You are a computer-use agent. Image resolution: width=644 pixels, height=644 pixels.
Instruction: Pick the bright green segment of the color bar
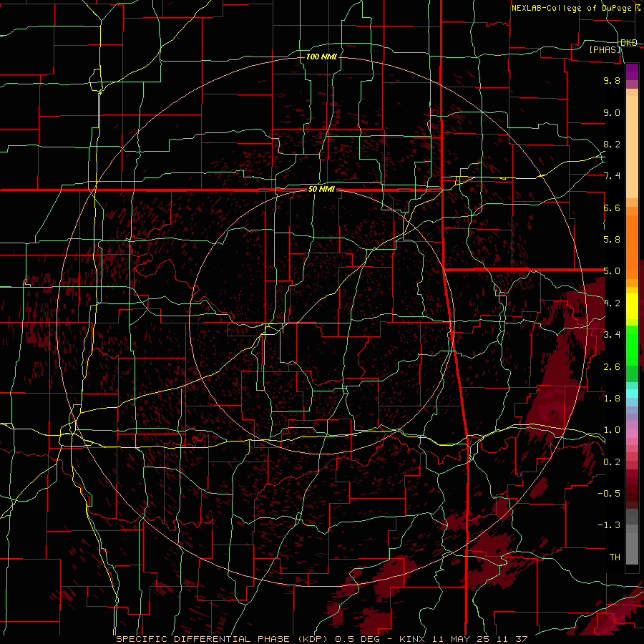point(632,346)
